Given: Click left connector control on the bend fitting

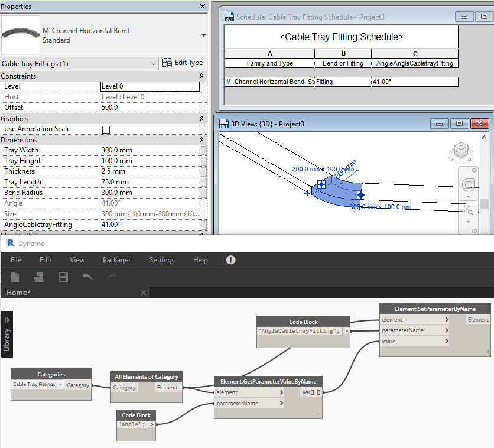Looking at the screenshot, I should (x=321, y=184).
